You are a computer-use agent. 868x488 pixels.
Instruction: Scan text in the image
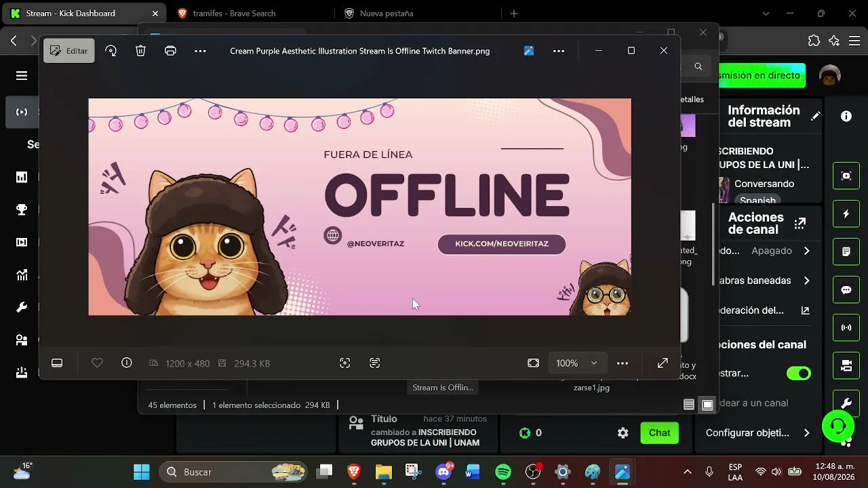345,363
